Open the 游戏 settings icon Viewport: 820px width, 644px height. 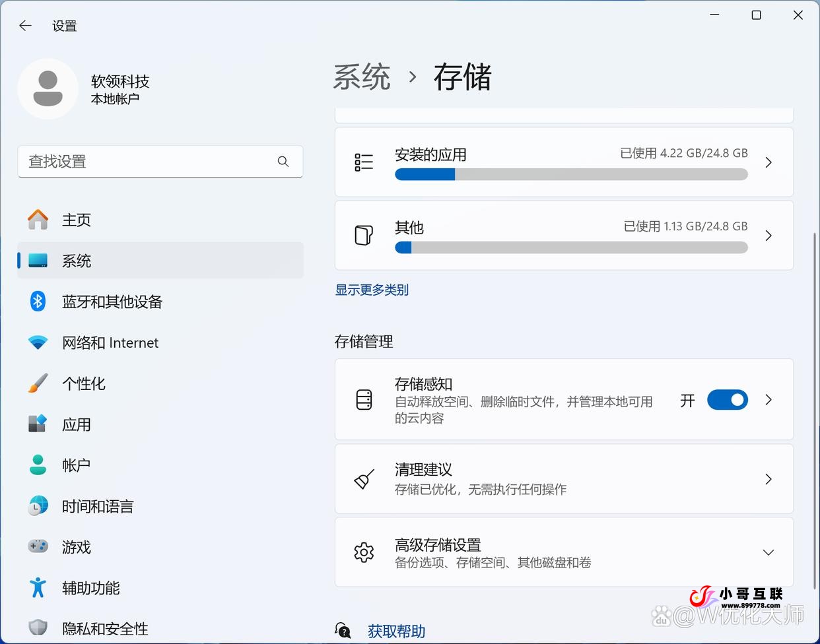(x=38, y=546)
